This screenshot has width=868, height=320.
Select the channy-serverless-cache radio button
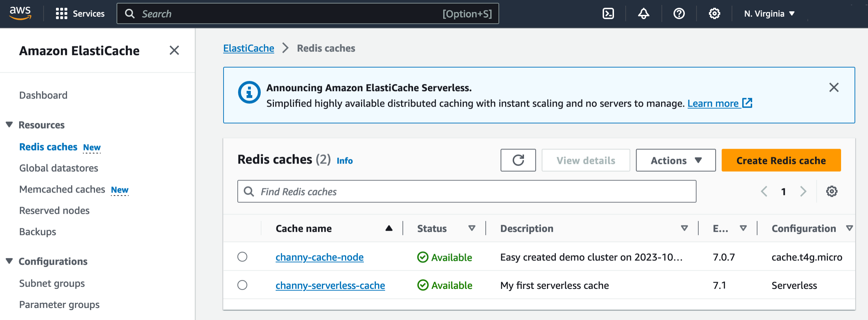[242, 285]
